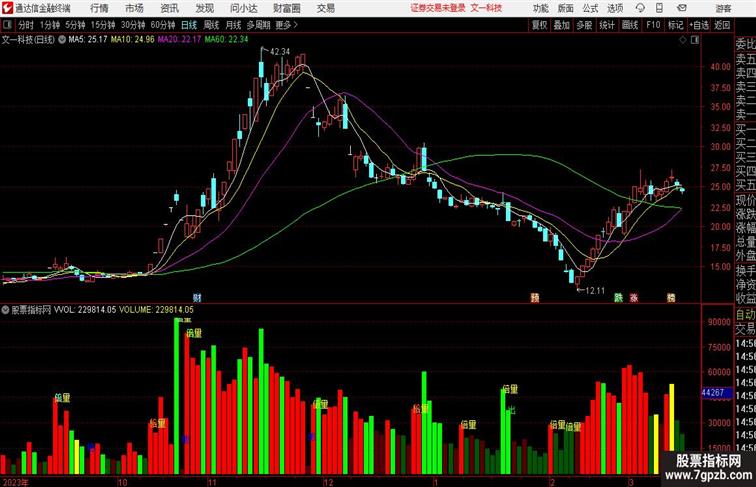Viewport: 756px width, 487px height.
Task: Open the 交易 menu
Action: pos(325,8)
